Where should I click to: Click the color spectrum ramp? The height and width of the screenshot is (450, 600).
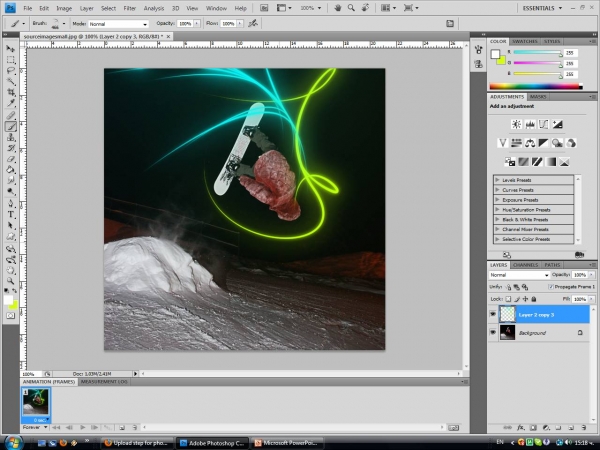[x=536, y=86]
